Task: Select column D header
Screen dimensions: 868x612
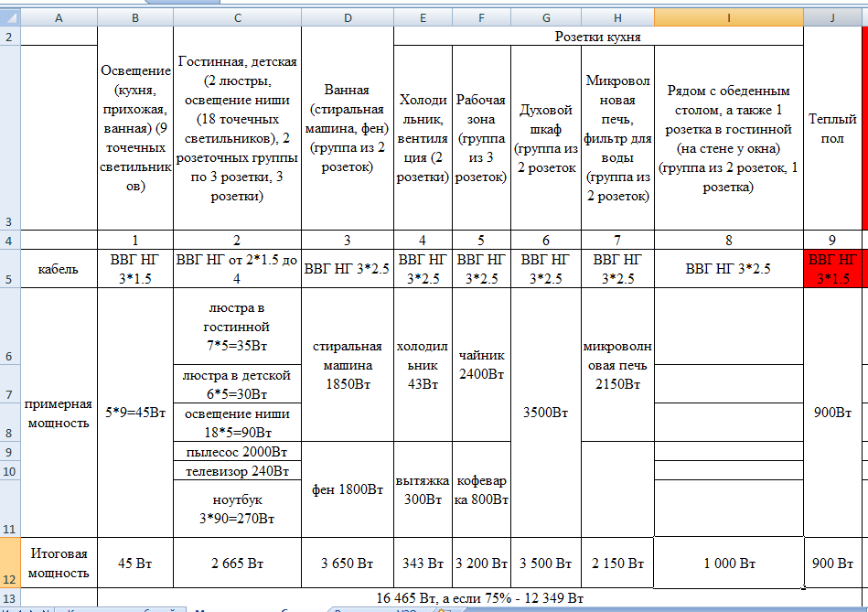Action: click(x=348, y=17)
